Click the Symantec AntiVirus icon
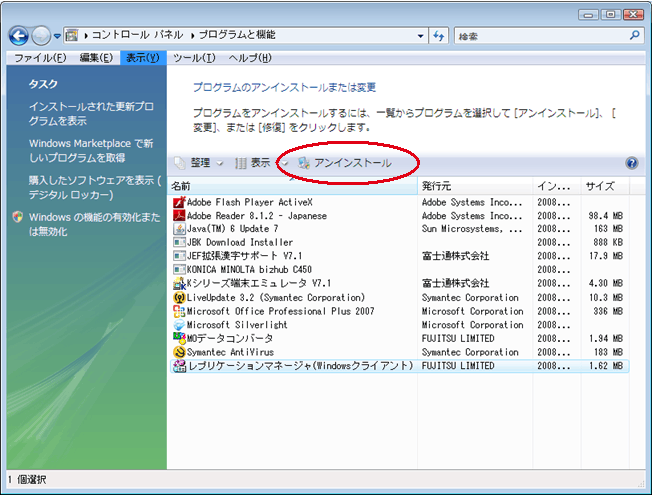This screenshot has height=495, width=652. coord(179,352)
